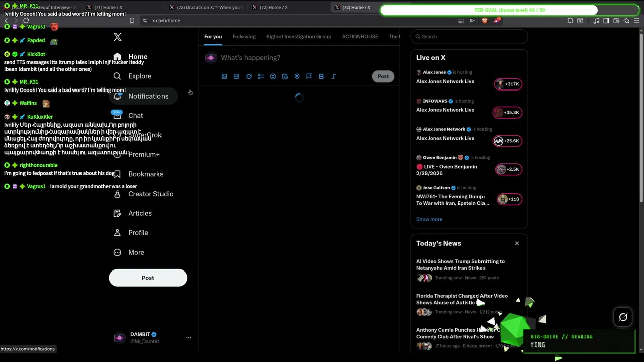Join the Alex Jones Network live +25.6K
Screen dimensions: 644x362
pyautogui.click(x=507, y=141)
